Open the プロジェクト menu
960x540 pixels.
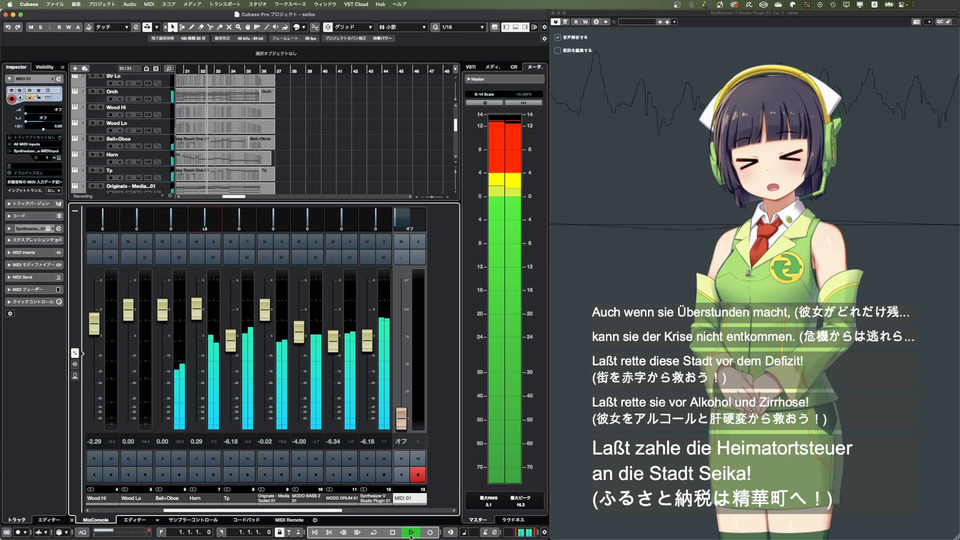pos(102,4)
